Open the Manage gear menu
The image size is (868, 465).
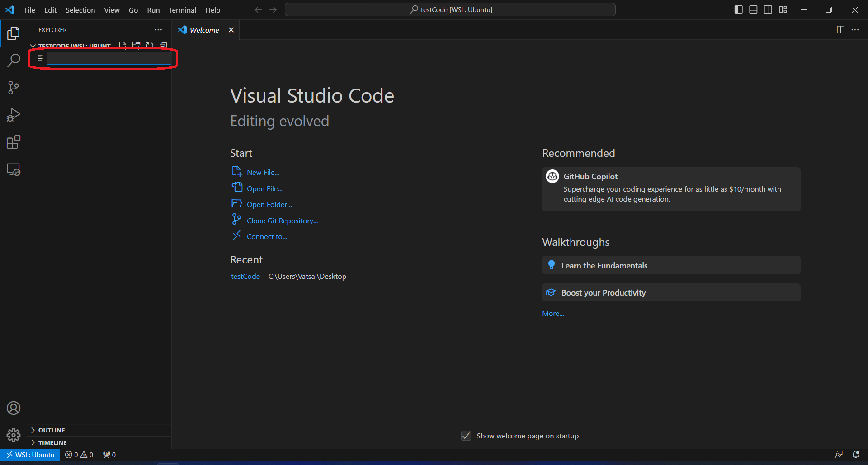[14, 435]
